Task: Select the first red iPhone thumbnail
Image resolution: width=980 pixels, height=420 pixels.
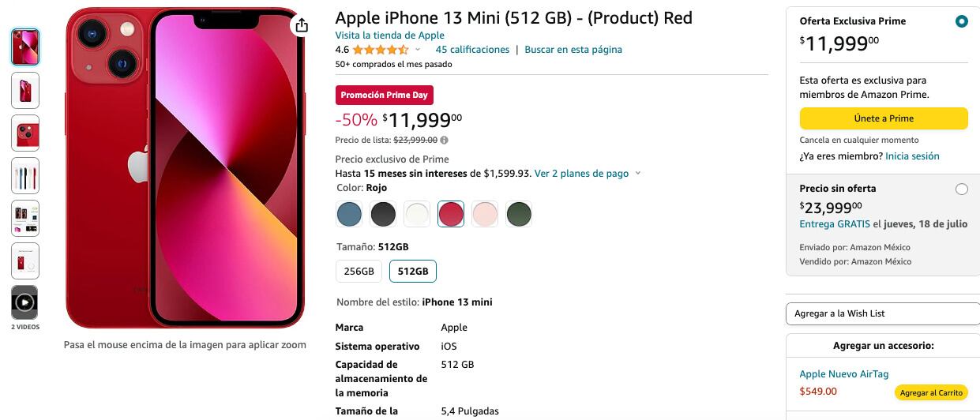Action: click(x=25, y=47)
